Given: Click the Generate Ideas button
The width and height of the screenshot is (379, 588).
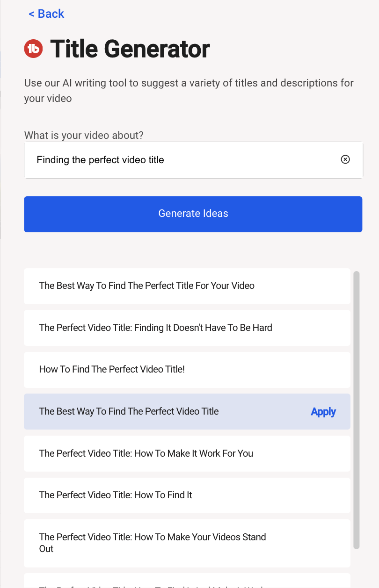Looking at the screenshot, I should [193, 214].
